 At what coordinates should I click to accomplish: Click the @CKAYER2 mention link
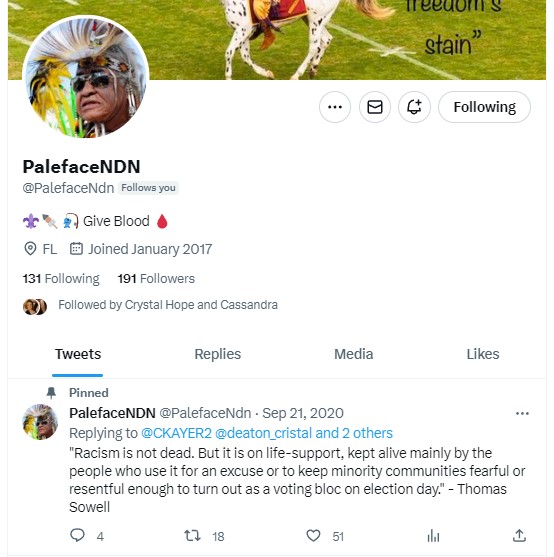click(x=176, y=433)
